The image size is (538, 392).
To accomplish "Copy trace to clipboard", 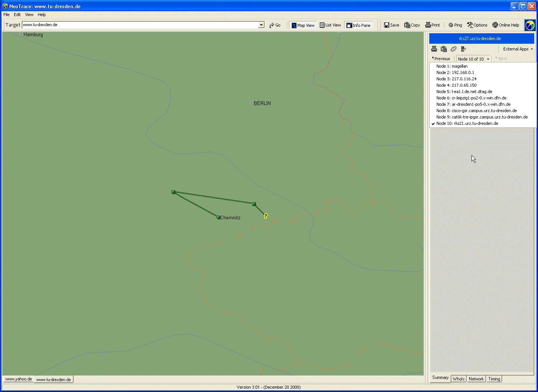I will (x=412, y=25).
